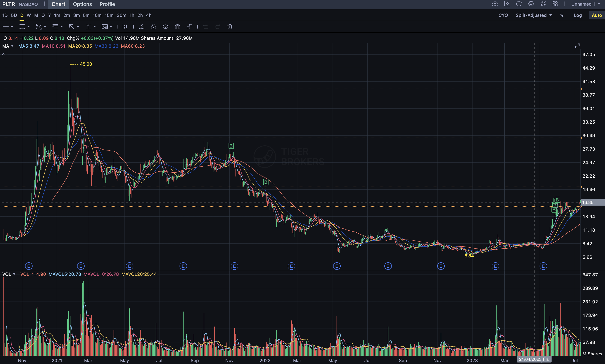The image size is (605, 364).
Task: Click the 45.00 high price label
Action: 86,64
